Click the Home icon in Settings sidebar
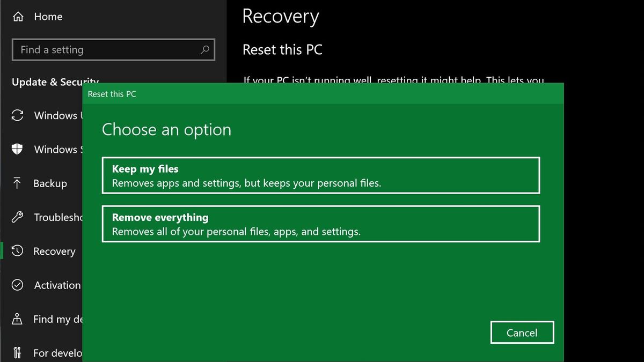 (x=18, y=17)
